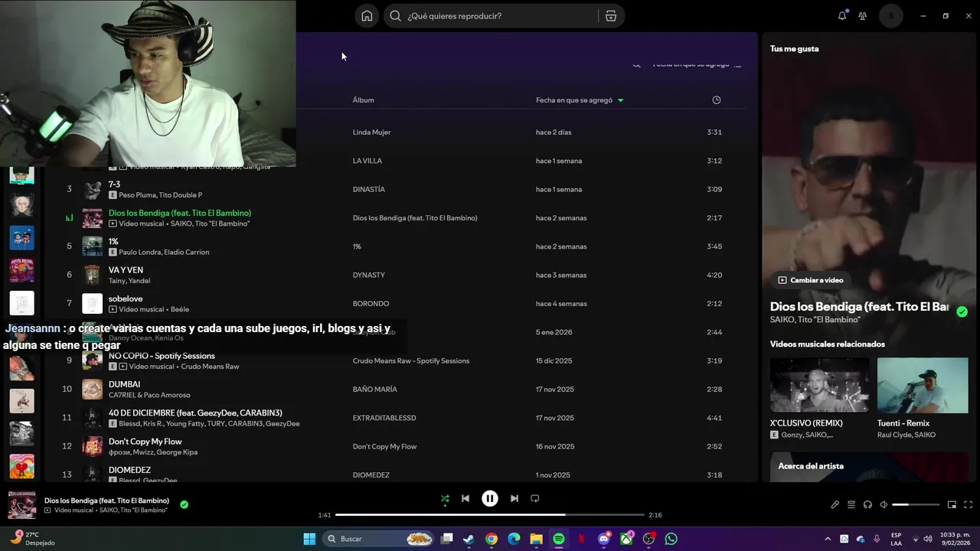
Task: Show hidden system tray icons
Action: pos(828,539)
